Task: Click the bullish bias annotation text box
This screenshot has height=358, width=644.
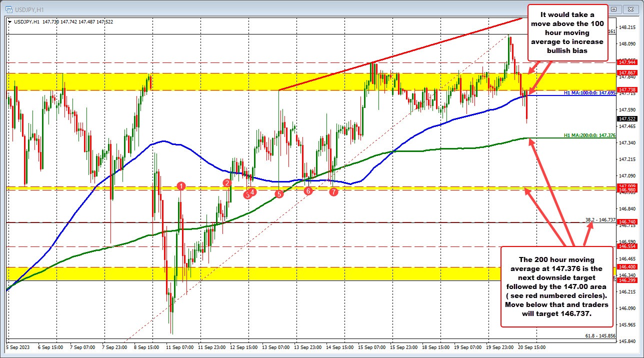Action: pyautogui.click(x=567, y=32)
